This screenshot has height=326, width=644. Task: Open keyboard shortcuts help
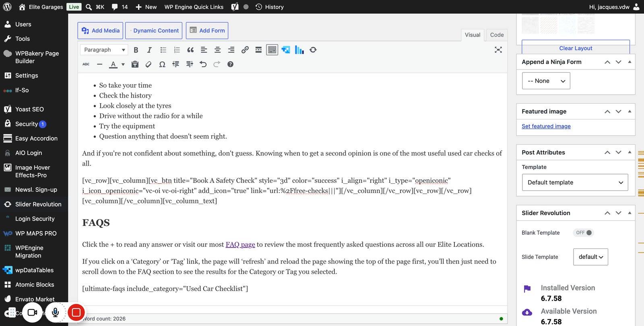point(230,64)
